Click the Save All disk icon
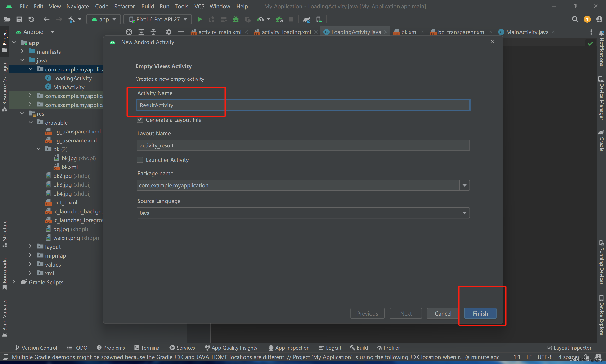 pyautogui.click(x=19, y=19)
